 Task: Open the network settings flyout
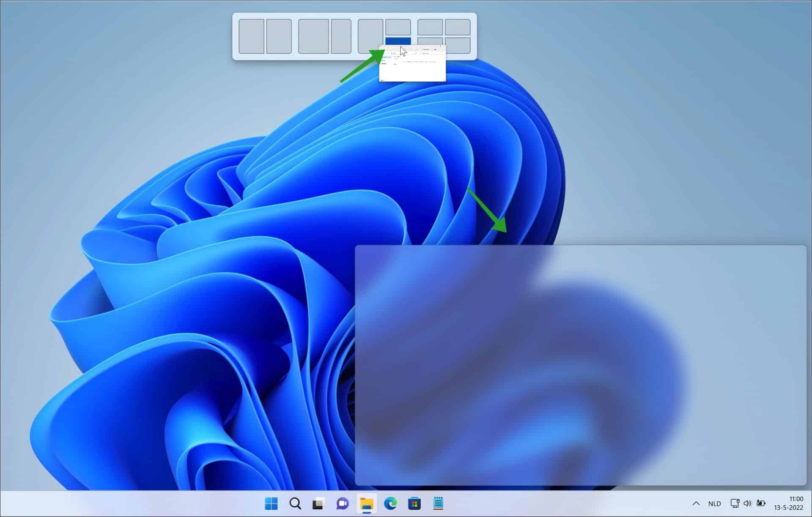click(x=735, y=503)
